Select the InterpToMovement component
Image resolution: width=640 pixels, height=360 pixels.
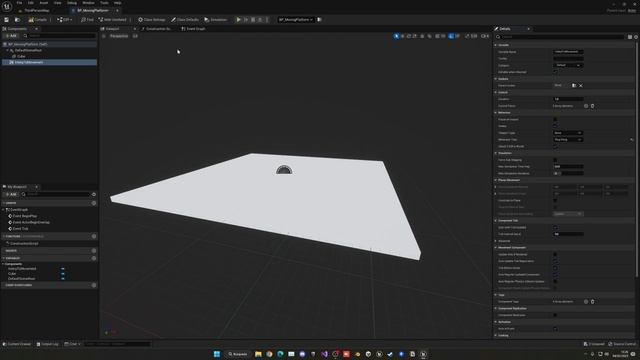pos(49,62)
